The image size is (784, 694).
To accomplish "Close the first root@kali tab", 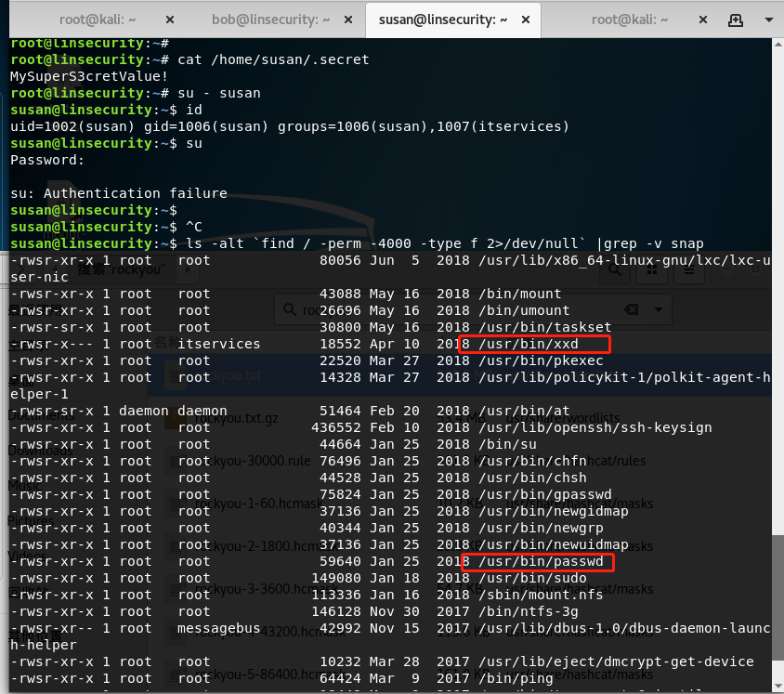I will pos(170,20).
